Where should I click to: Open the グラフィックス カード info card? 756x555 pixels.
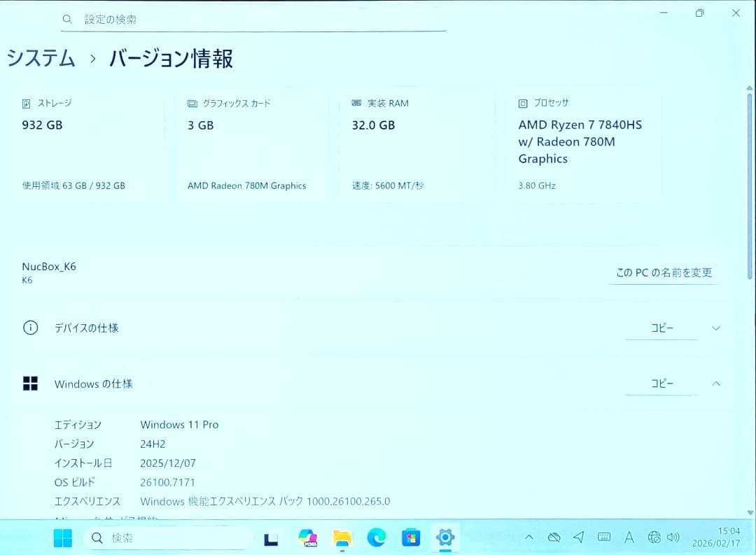point(253,143)
